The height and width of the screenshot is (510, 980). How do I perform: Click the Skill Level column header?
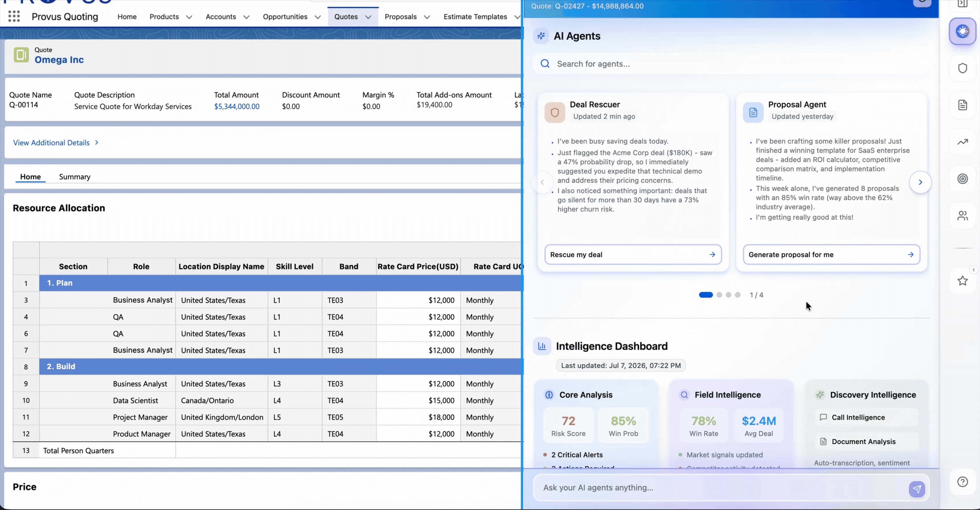point(295,267)
